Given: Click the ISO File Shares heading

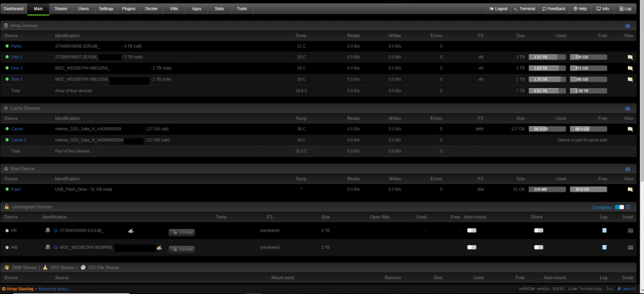Looking at the screenshot, I should click(104, 268).
